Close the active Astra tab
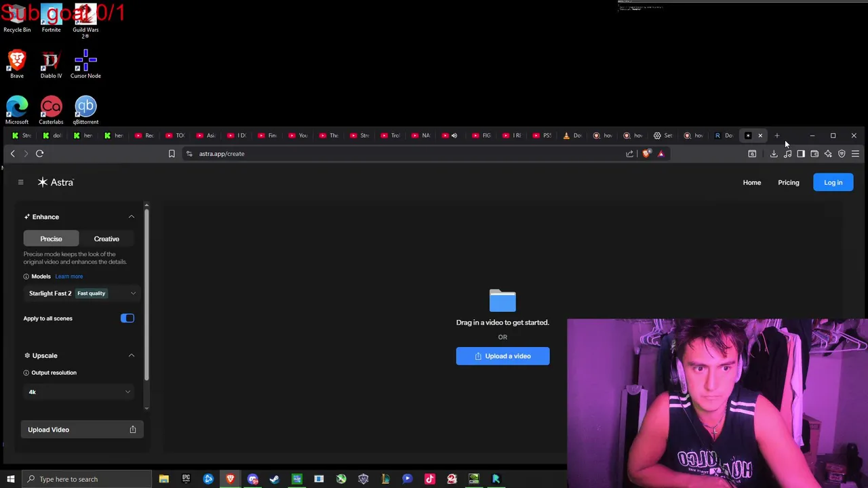Viewport: 868px width, 488px height. 760,136
